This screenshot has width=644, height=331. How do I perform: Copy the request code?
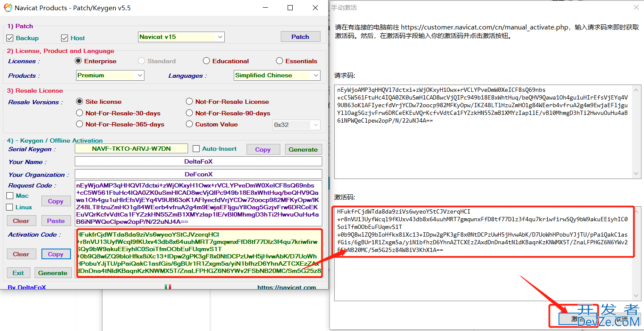click(56, 201)
